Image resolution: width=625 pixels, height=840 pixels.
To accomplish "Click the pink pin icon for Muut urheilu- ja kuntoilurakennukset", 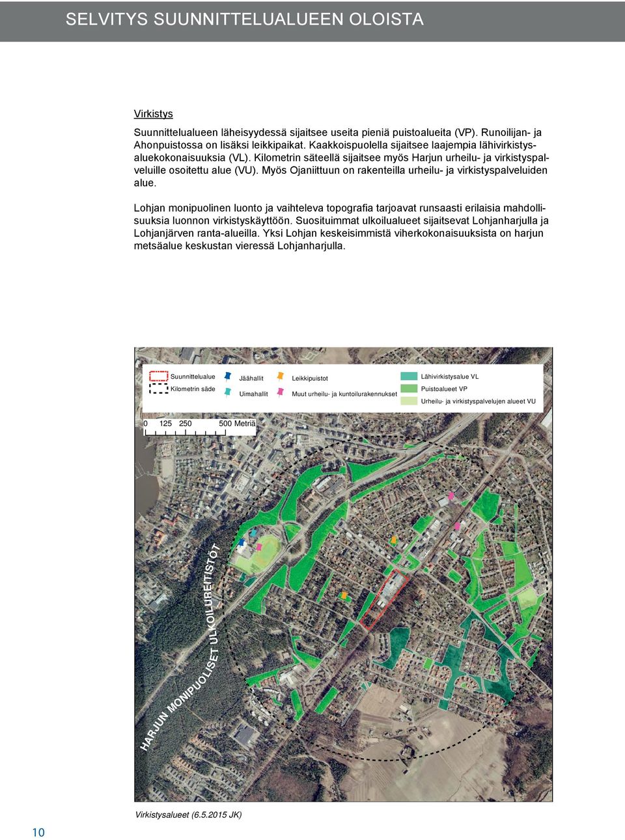I will tap(280, 392).
